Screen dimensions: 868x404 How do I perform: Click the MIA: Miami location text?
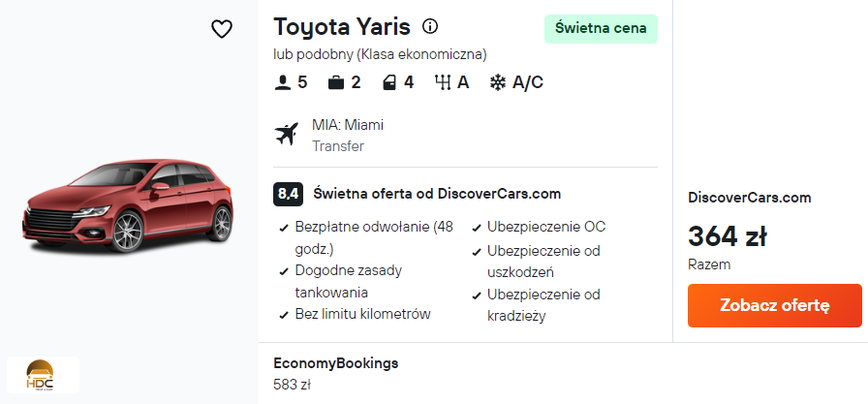348,125
